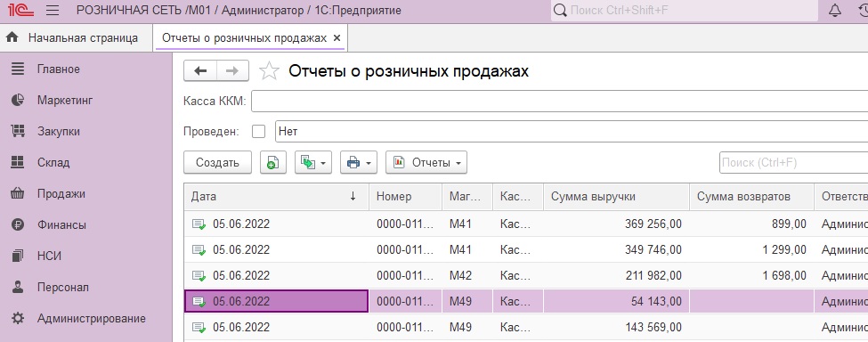Viewport: 868px width, 342px height.
Task: Click the returns cell 1 698,00
Action: (751, 275)
